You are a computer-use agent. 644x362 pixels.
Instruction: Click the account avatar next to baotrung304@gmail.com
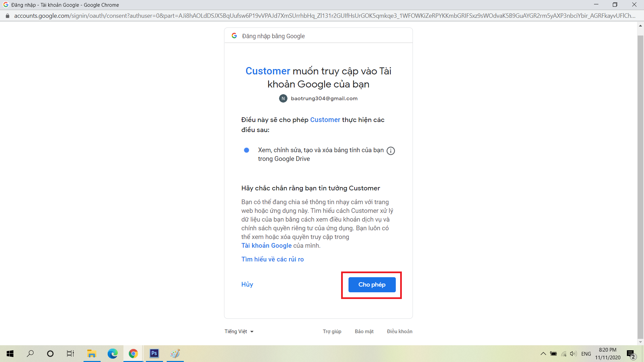(283, 99)
